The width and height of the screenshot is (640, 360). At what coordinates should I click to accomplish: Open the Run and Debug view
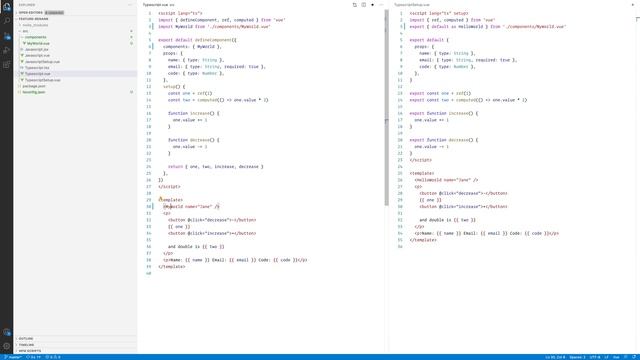[x=7, y=51]
